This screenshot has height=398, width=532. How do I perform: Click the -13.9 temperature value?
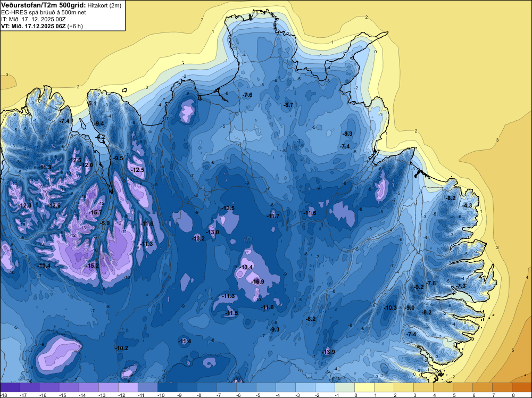pyautogui.click(x=328, y=352)
